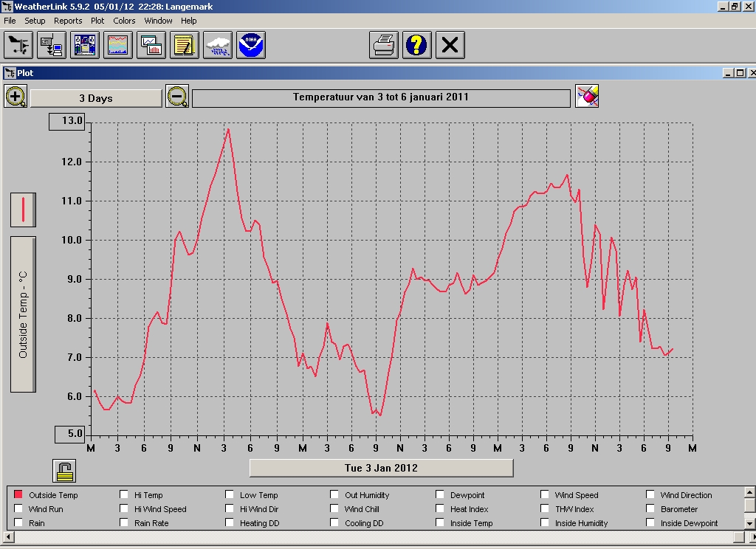Viewport: 756px width, 549px height.
Task: Open the File menu
Action: pos(10,21)
